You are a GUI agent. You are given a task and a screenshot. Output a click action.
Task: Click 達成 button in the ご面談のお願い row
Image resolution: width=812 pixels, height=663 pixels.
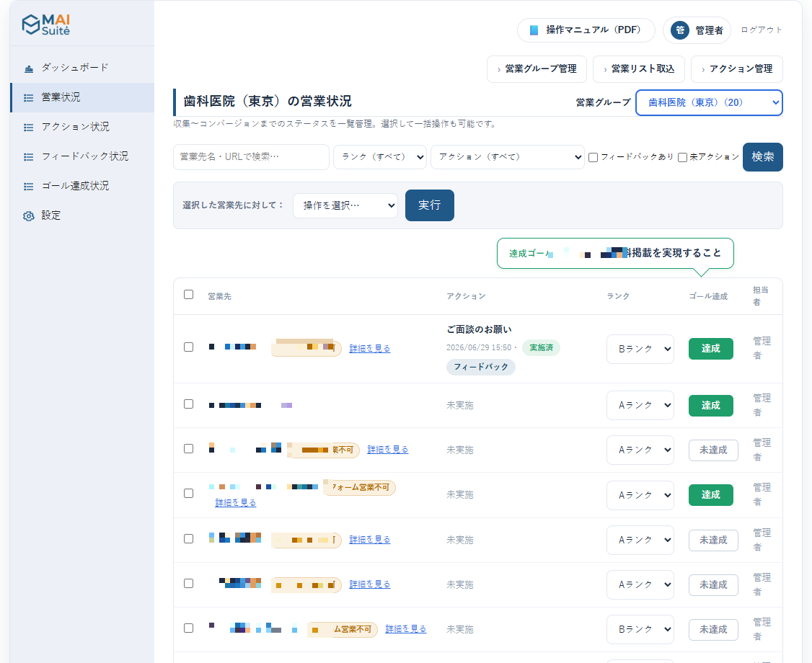click(x=710, y=349)
